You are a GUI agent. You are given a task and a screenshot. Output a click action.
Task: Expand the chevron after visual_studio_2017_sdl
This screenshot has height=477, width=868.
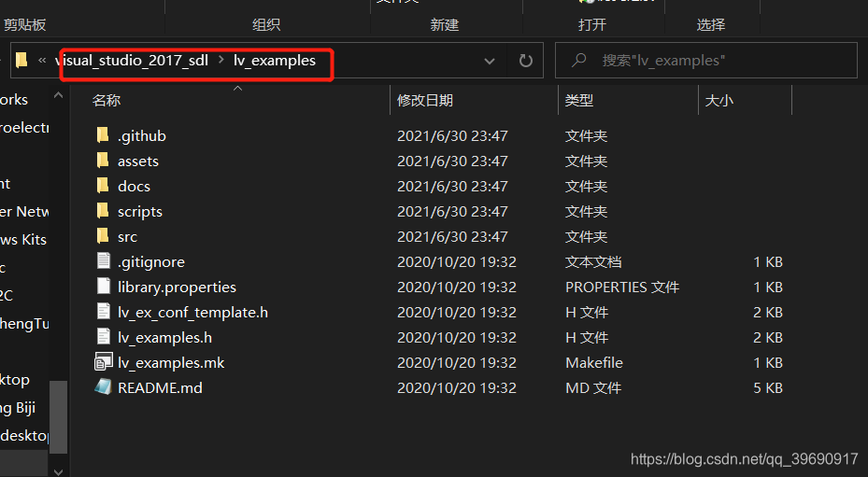[x=221, y=60]
